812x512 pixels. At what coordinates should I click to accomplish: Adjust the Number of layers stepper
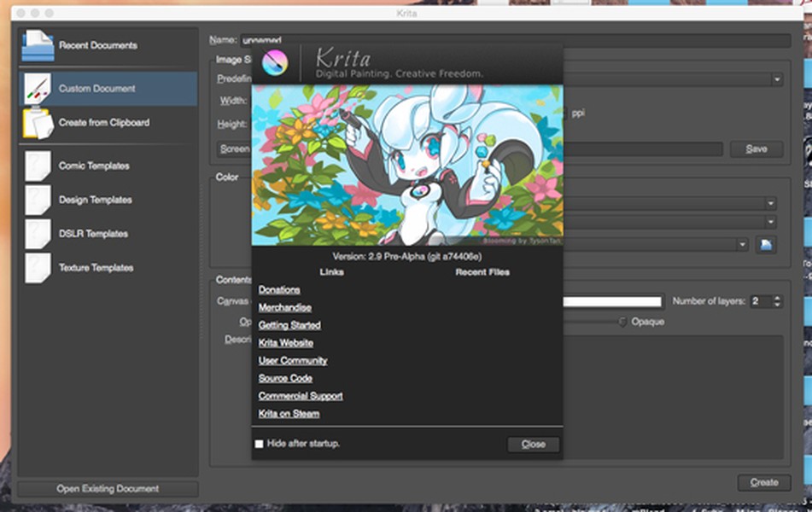776,301
